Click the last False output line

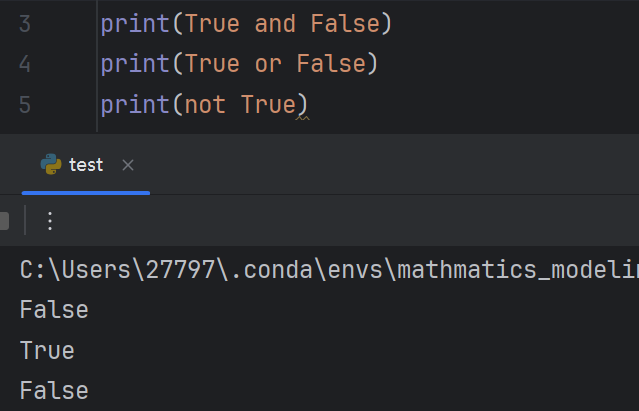click(x=54, y=391)
